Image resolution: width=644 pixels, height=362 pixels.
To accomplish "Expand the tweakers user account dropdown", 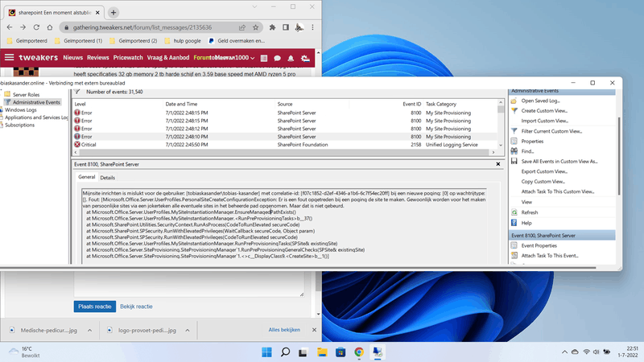I will point(252,58).
